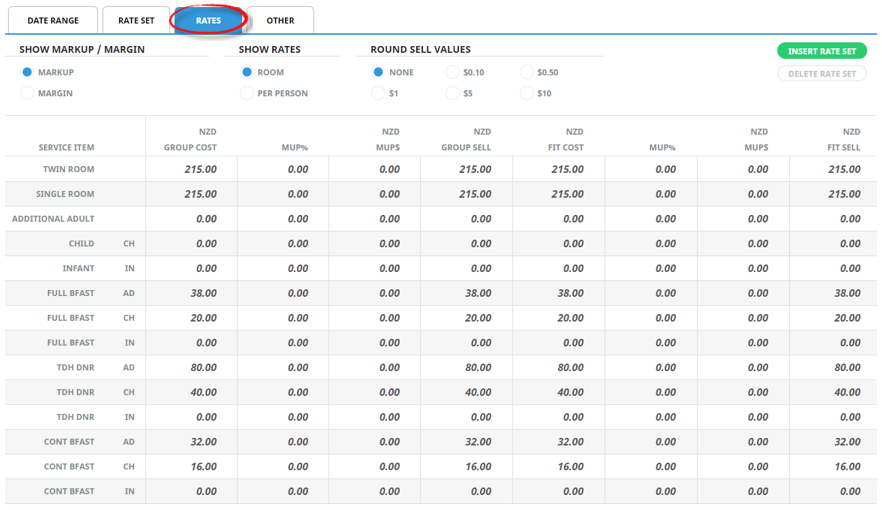Edit Single Room group cost 215.00

[191, 194]
